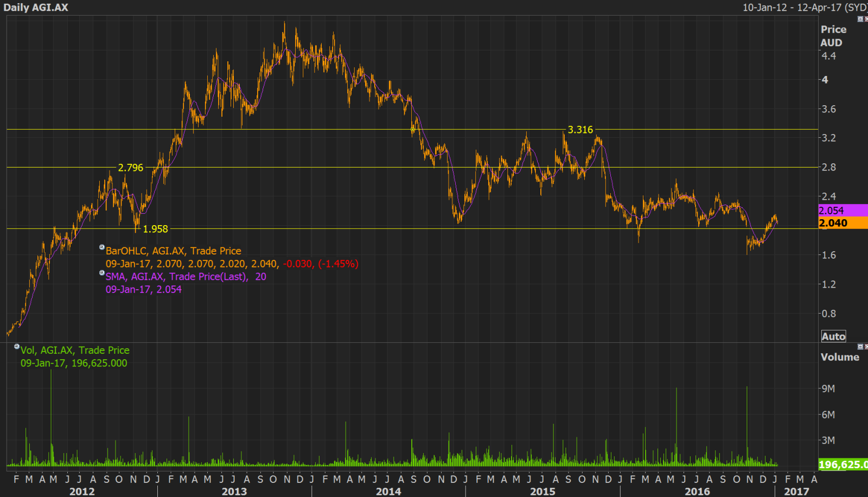Click the 1.6 price axis label
Screen dimensions: 868x497
tap(829, 255)
